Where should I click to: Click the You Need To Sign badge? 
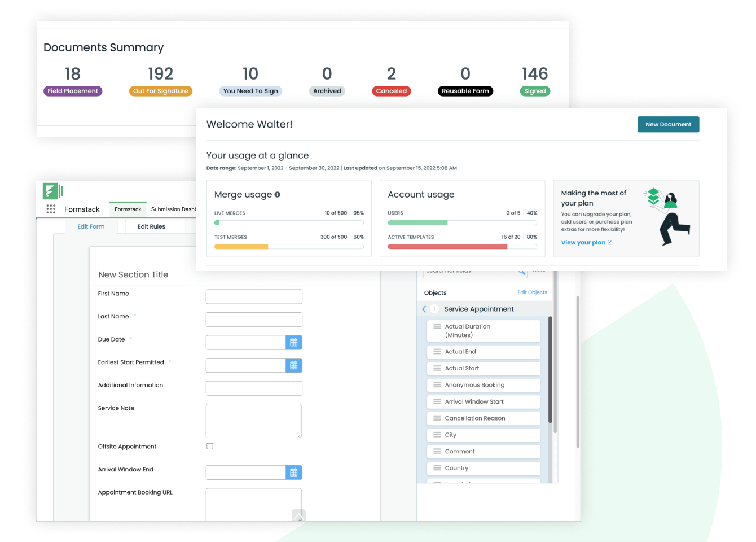point(250,91)
